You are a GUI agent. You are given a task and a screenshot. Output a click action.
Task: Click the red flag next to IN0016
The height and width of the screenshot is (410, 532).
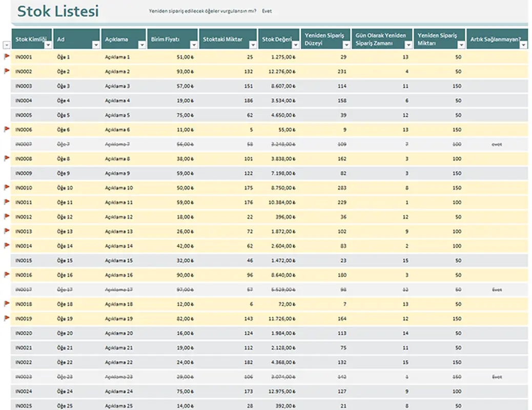(7, 275)
